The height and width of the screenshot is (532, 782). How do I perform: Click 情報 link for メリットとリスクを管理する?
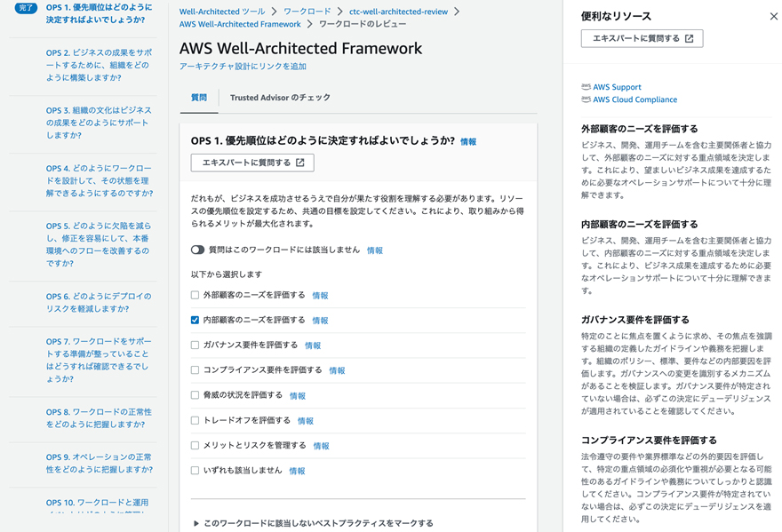(321, 446)
